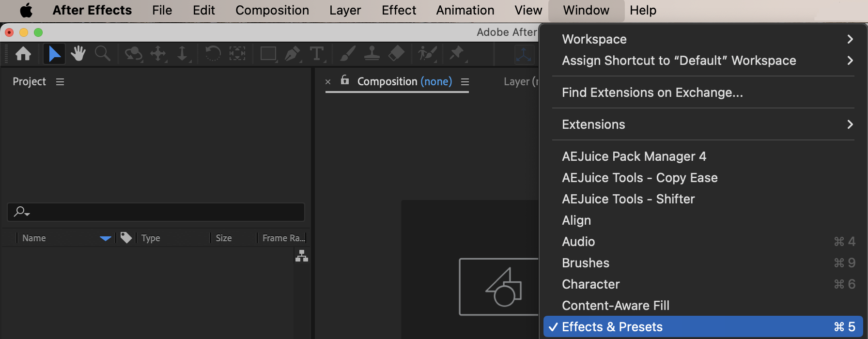Open the Project flowchart view icon
Viewport: 868px width, 339px height.
302,256
